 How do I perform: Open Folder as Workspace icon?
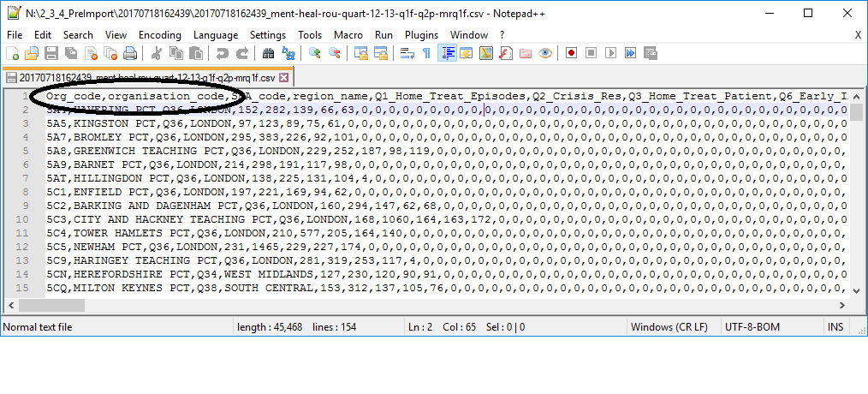click(526, 53)
